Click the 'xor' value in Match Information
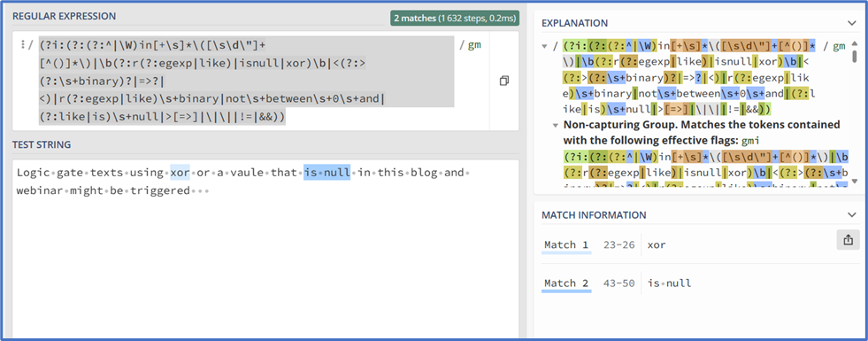 tap(657, 244)
